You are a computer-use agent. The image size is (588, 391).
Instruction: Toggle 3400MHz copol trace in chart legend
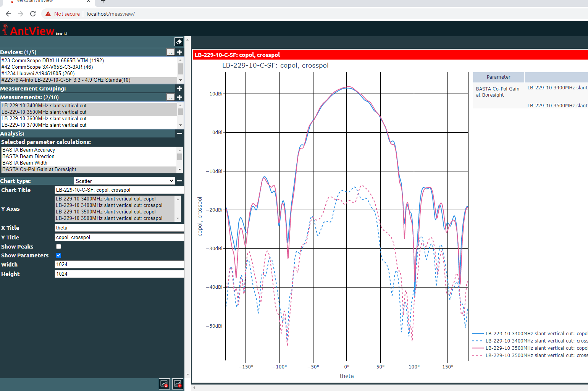pos(531,334)
